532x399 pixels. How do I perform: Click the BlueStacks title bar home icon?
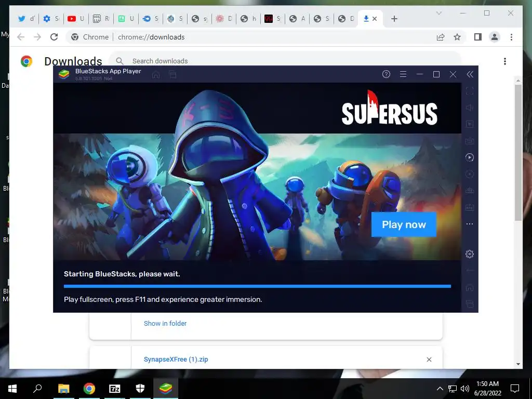tap(156, 75)
